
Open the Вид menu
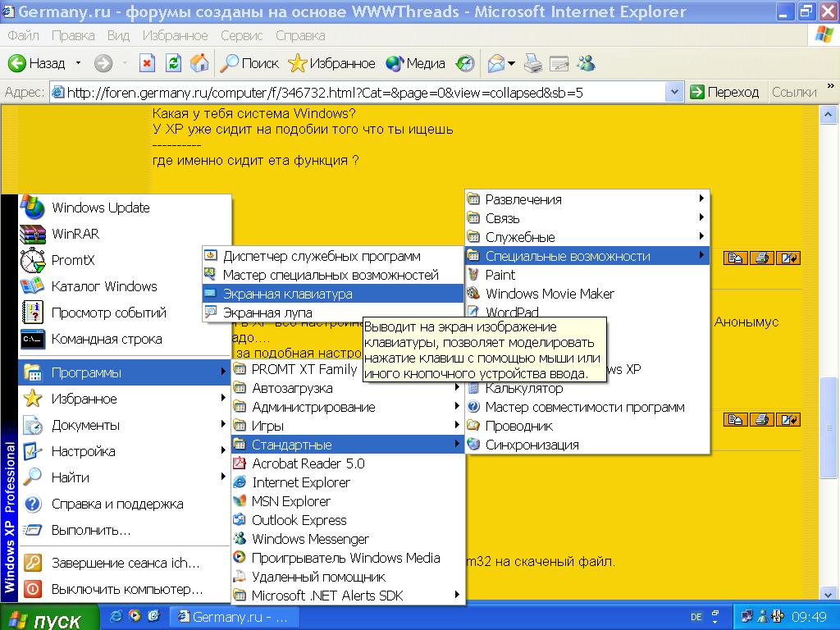pyautogui.click(x=118, y=35)
